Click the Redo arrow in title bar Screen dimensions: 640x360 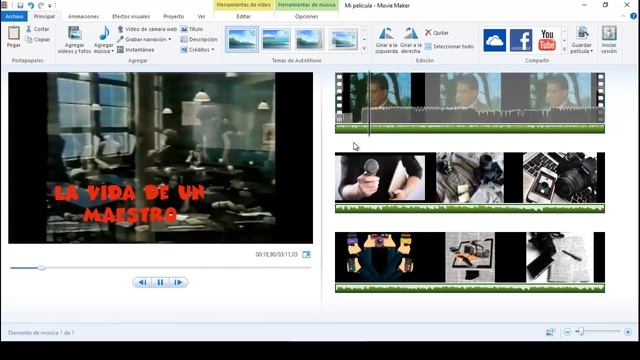pos(41,5)
